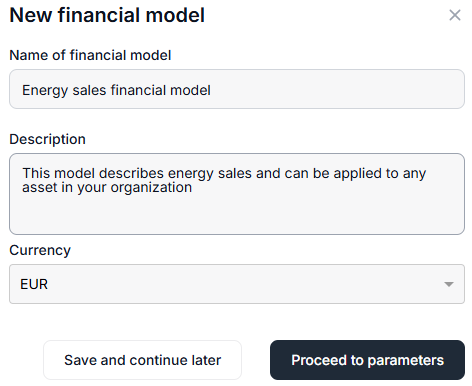The height and width of the screenshot is (386, 472).
Task: Open the Currency dropdown
Action: (x=237, y=284)
